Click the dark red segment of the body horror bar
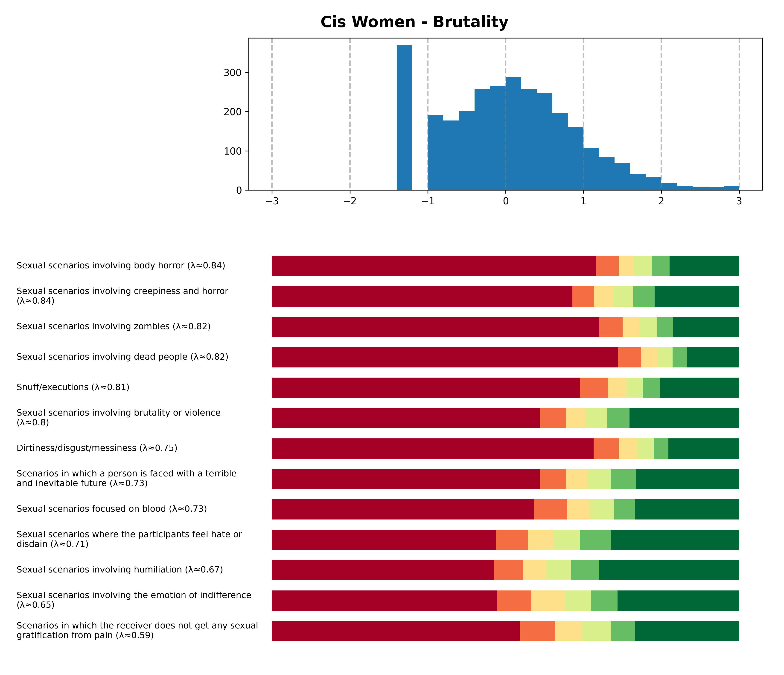 pos(434,266)
